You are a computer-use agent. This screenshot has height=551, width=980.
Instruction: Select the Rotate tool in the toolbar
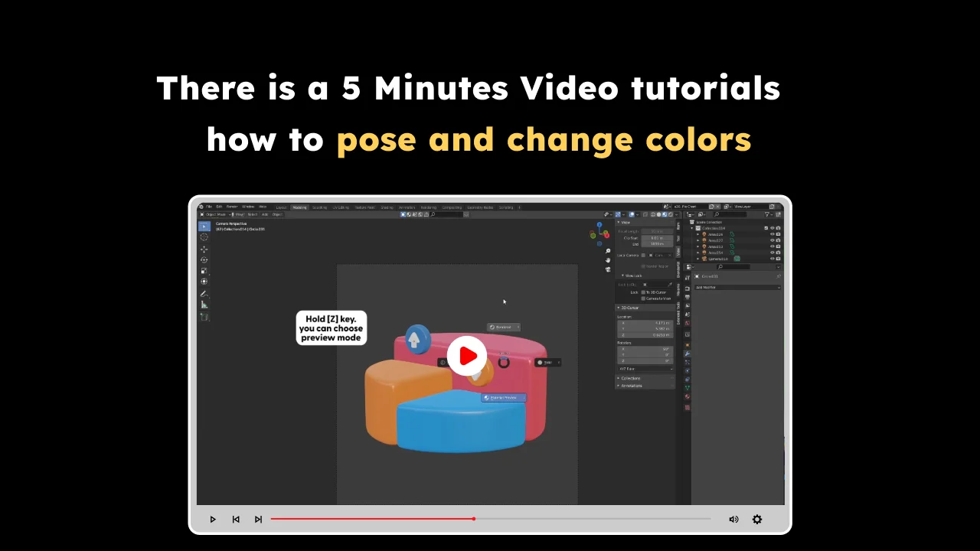204,260
